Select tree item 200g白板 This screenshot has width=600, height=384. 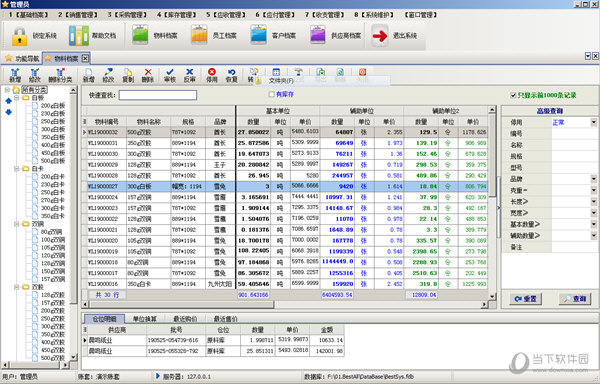pos(53,106)
